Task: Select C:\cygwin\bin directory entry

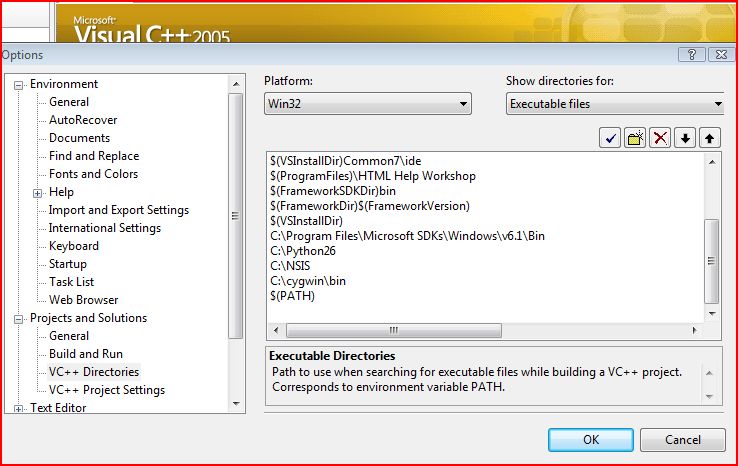Action: point(308,281)
